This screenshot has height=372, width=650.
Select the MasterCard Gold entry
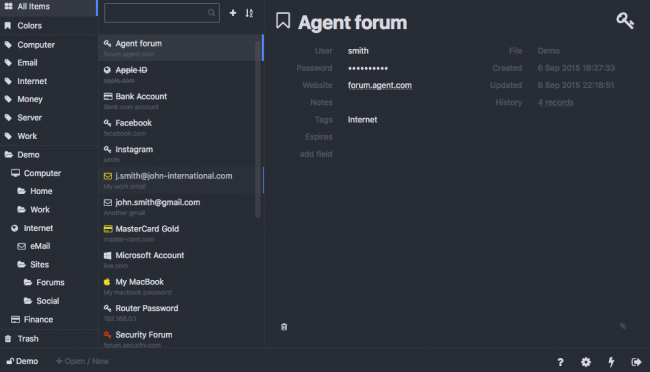pos(180,233)
